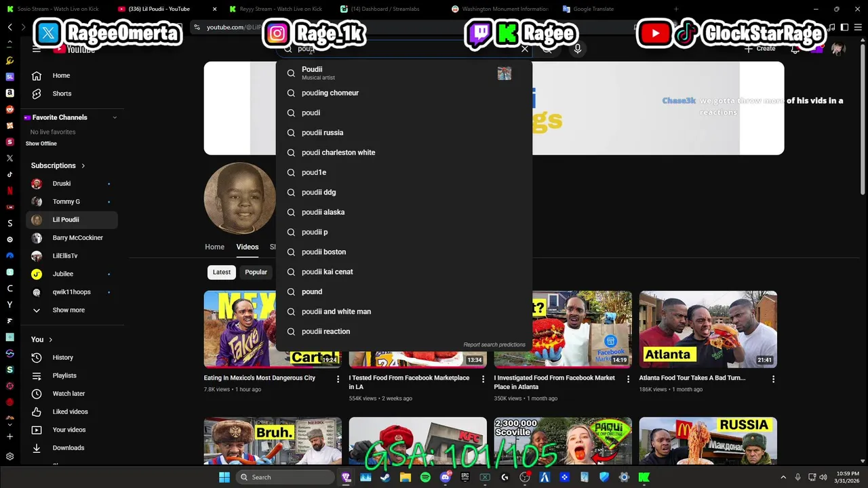This screenshot has width=868, height=488.
Task: Open File Explorer from the taskbar
Action: click(x=406, y=477)
